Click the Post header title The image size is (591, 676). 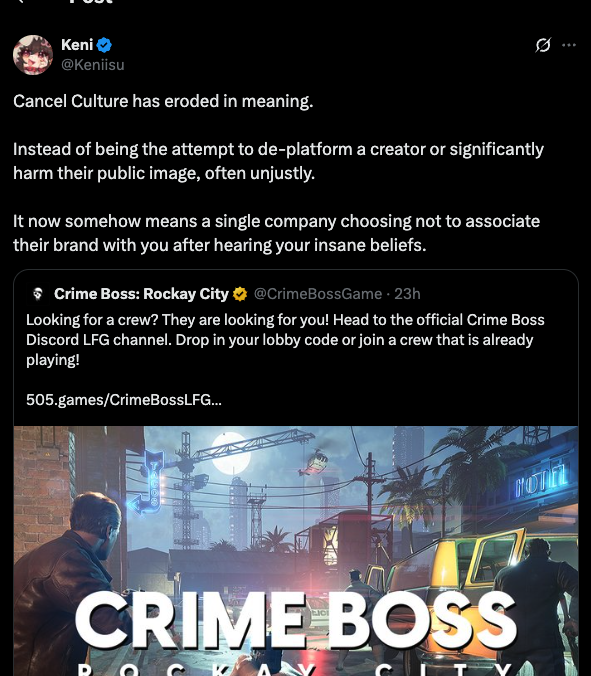pyautogui.click(x=91, y=2)
